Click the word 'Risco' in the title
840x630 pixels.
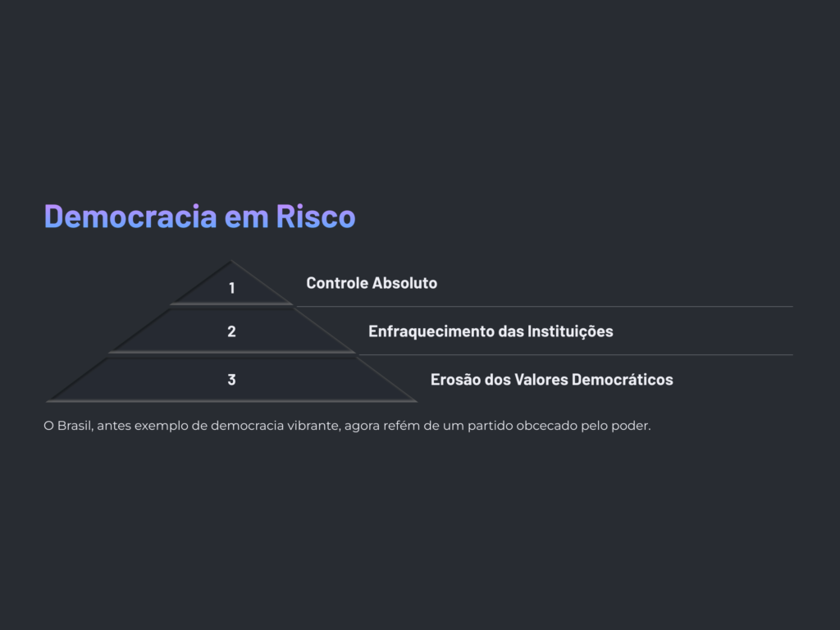click(316, 217)
